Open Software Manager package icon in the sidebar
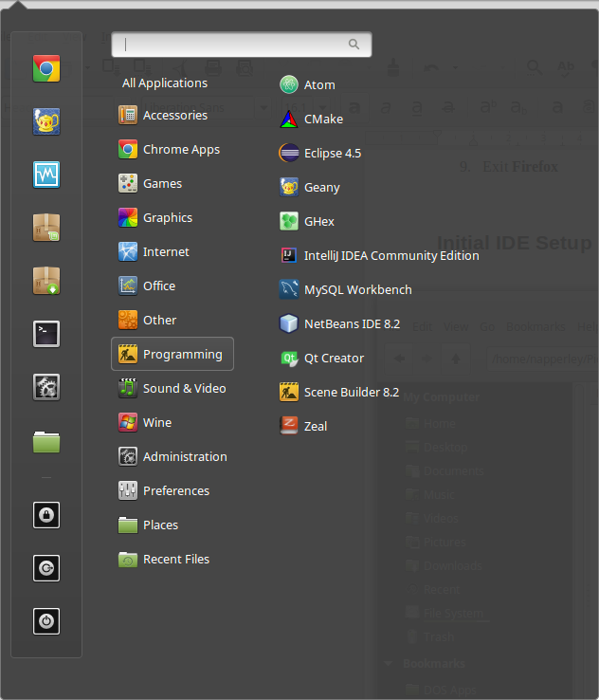The width and height of the screenshot is (599, 700). coord(46,228)
